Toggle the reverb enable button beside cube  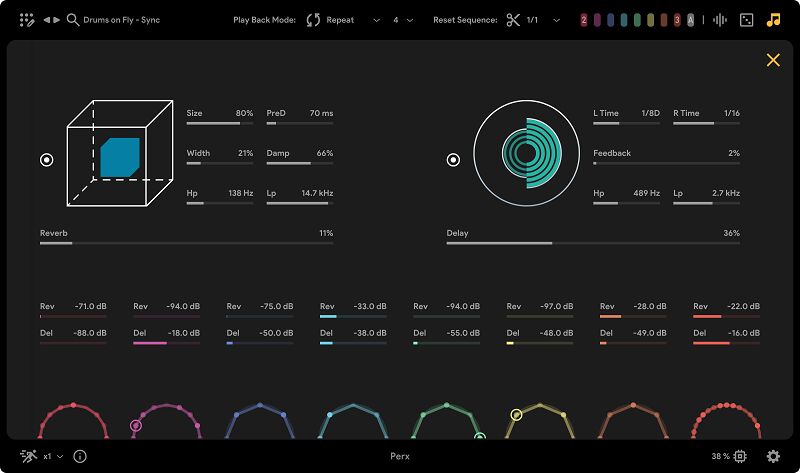coord(46,160)
